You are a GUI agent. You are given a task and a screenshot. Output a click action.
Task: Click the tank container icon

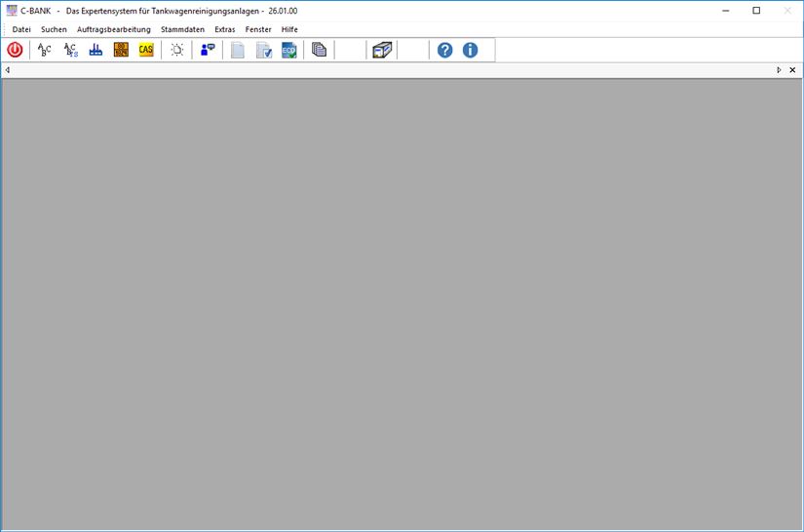382,50
